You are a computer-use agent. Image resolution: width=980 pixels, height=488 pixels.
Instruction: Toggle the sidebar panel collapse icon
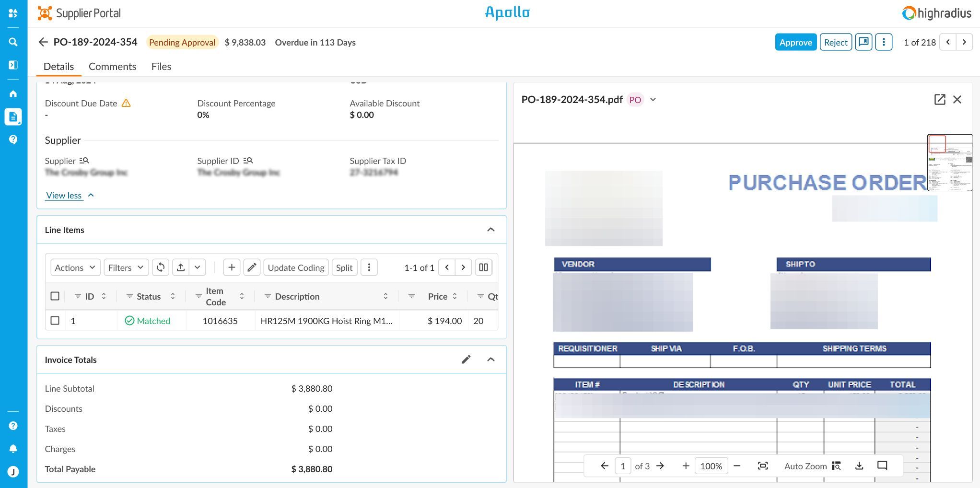(x=13, y=65)
